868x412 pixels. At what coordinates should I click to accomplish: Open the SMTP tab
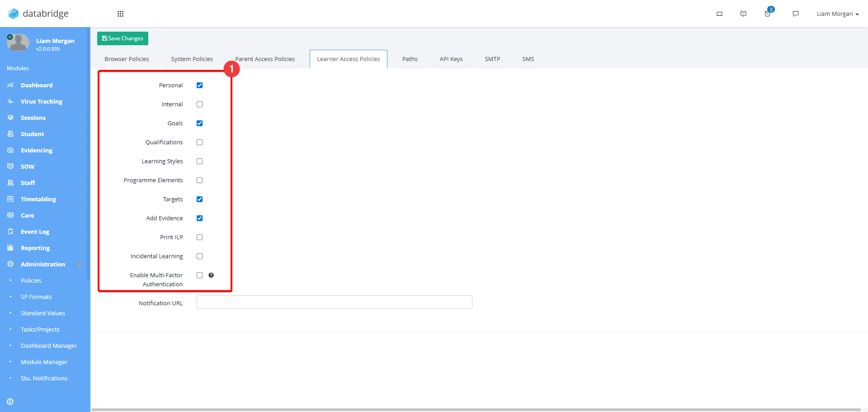[x=492, y=59]
